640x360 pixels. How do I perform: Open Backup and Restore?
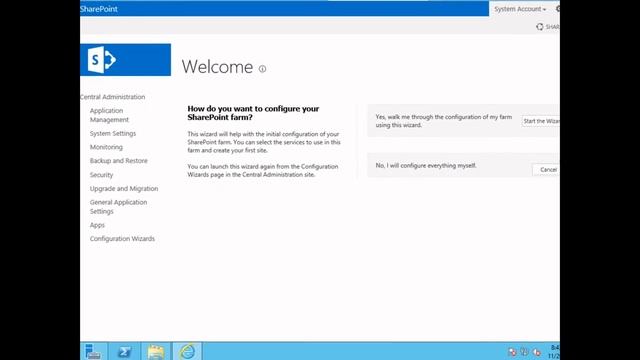click(119, 161)
